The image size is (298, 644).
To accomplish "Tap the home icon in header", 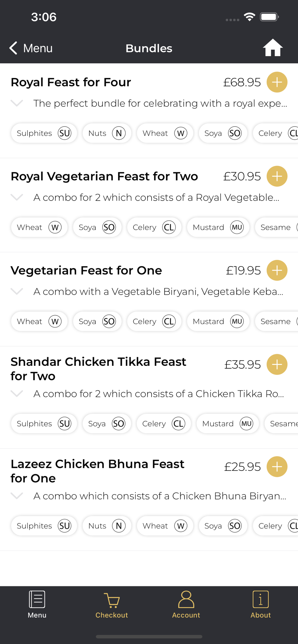I will tap(273, 48).
